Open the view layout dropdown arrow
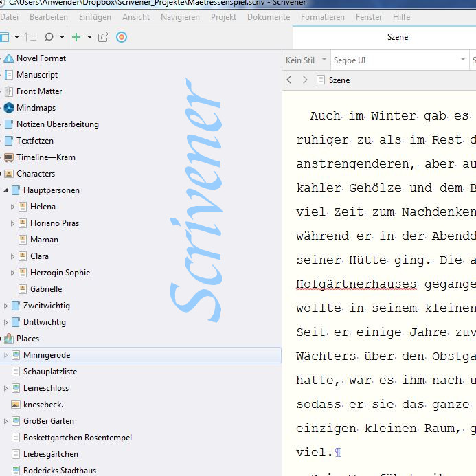The image size is (476, 476). [16, 37]
